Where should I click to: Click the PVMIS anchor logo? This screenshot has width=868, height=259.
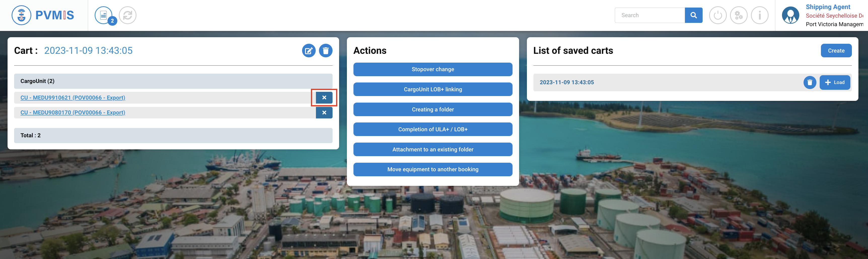22,15
